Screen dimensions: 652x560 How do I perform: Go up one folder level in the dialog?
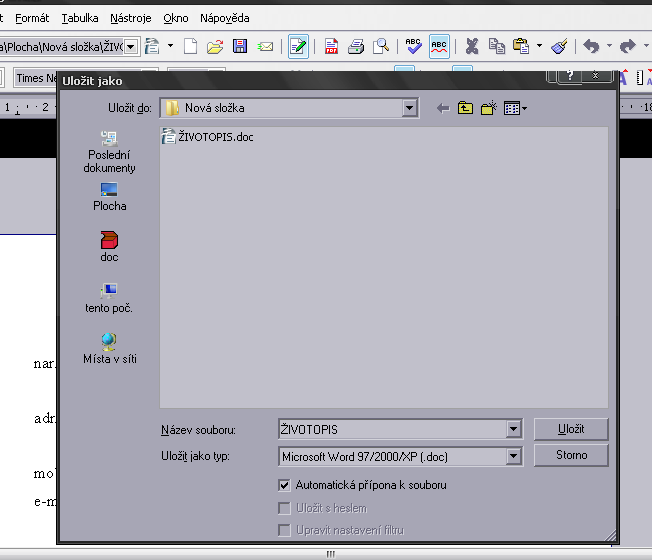coord(465,108)
